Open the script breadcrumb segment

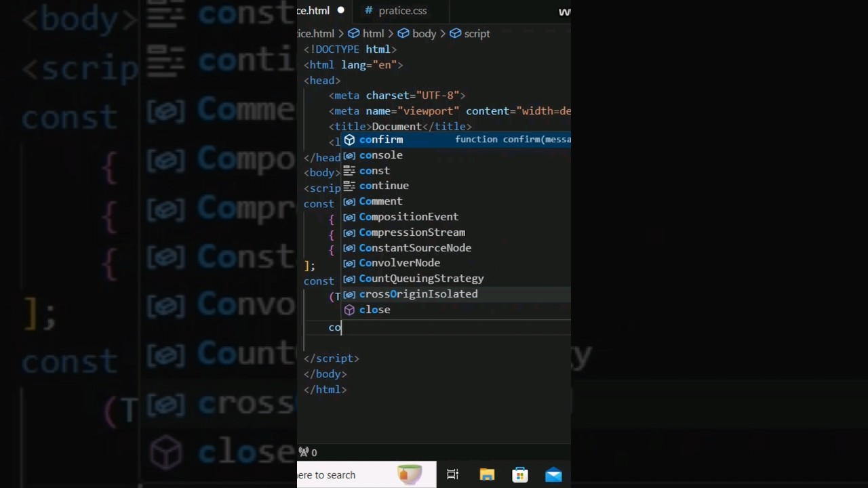coord(470,33)
